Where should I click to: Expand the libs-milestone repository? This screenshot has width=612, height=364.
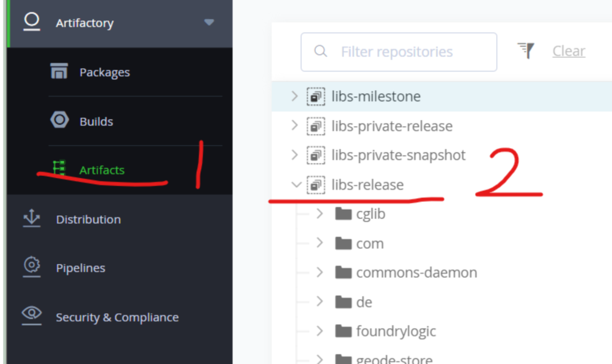point(295,96)
